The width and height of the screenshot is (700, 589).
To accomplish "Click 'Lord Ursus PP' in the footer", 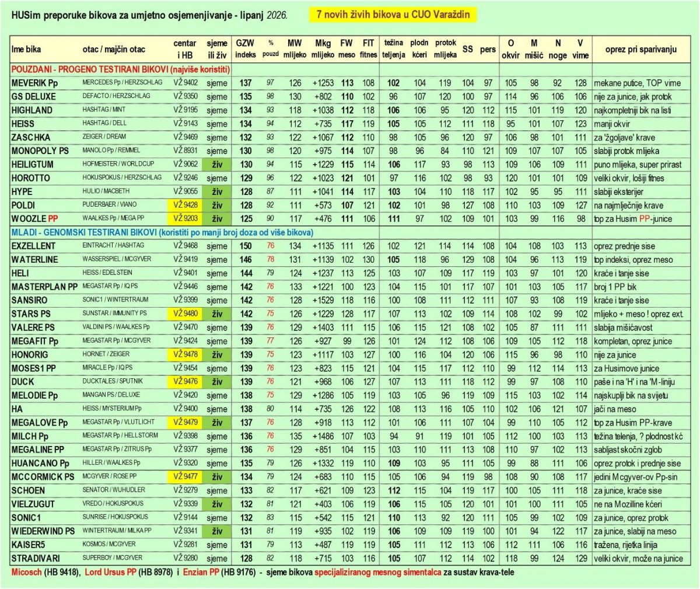I will point(110,572).
